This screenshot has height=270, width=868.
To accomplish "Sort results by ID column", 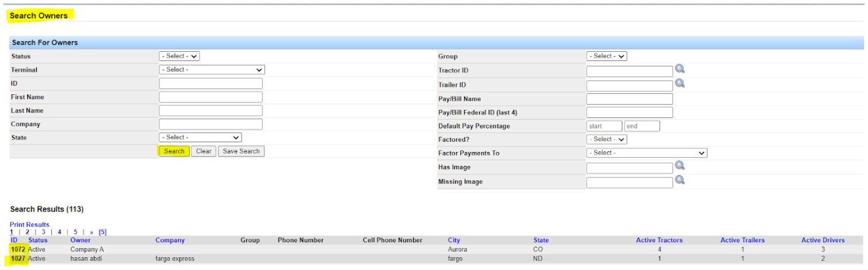I will click(x=14, y=240).
